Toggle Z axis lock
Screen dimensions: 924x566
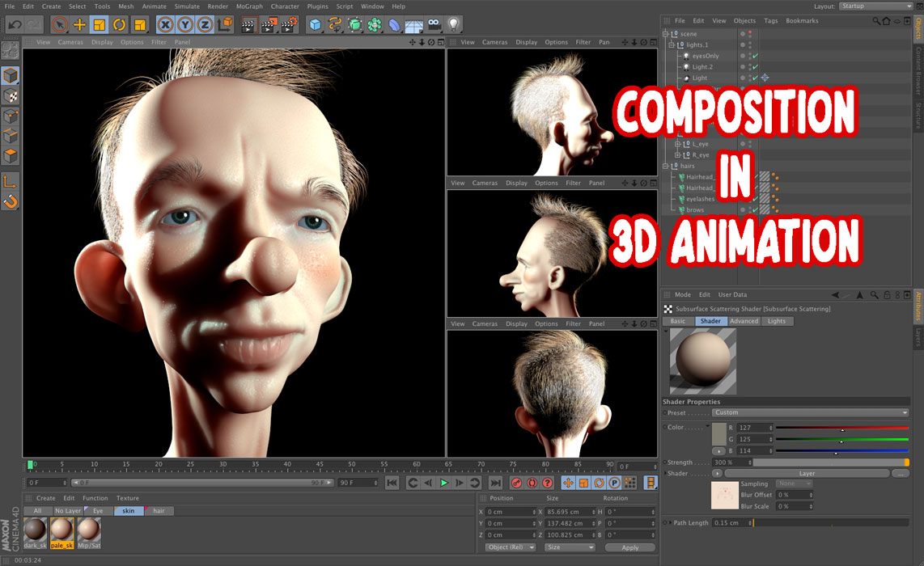[x=205, y=25]
